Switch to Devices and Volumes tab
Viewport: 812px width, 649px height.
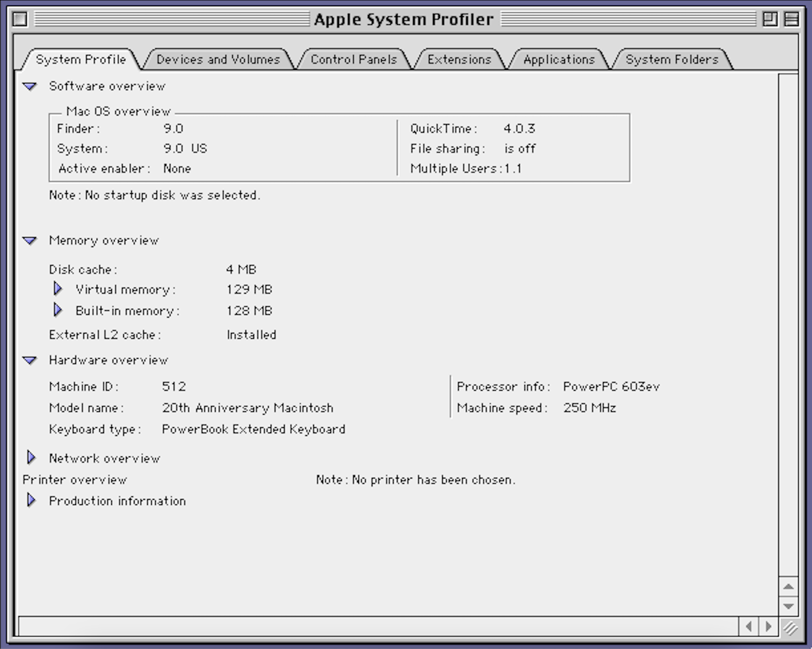[x=218, y=60]
